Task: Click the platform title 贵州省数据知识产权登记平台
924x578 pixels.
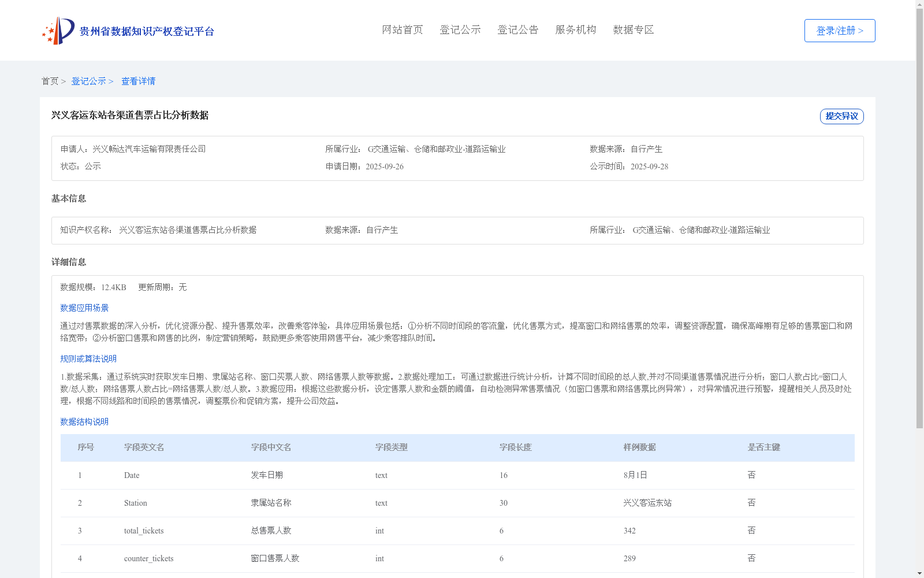Action: [x=147, y=31]
